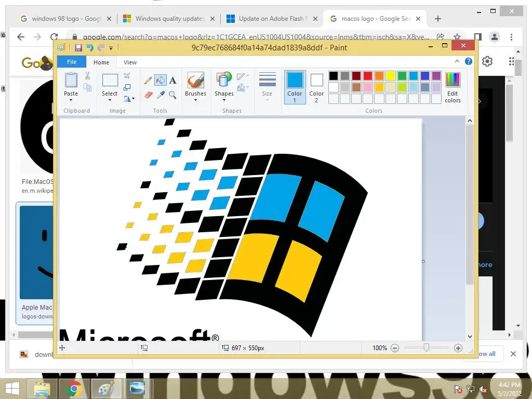The image size is (532, 399).
Task: Switch to the View ribbon tab
Action: (x=130, y=62)
